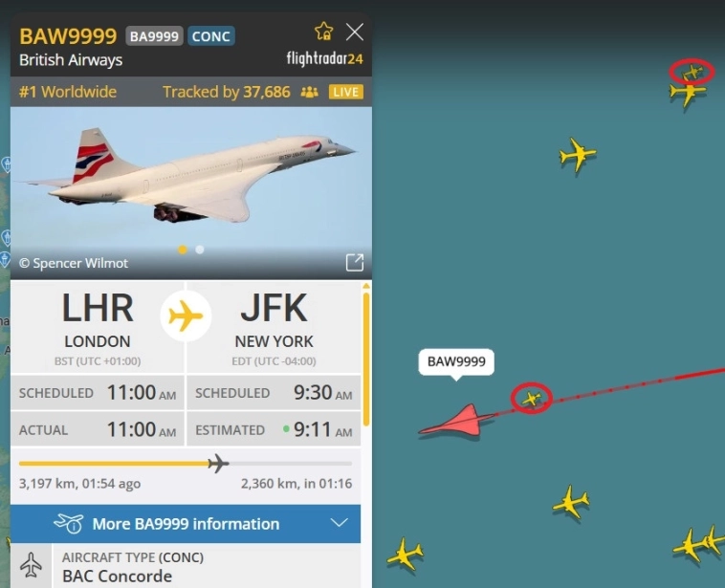This screenshot has width=725, height=588.
Task: Select the red Concorde aircraft on map
Action: pyautogui.click(x=457, y=421)
